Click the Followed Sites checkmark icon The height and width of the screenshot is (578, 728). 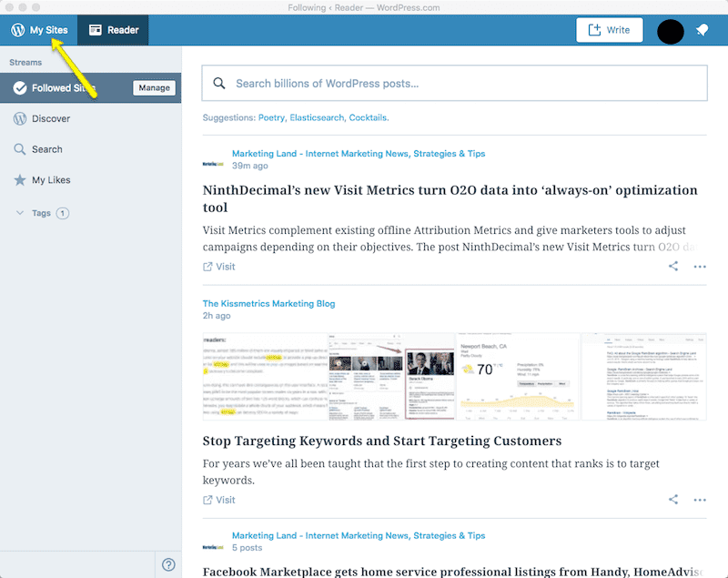click(20, 87)
